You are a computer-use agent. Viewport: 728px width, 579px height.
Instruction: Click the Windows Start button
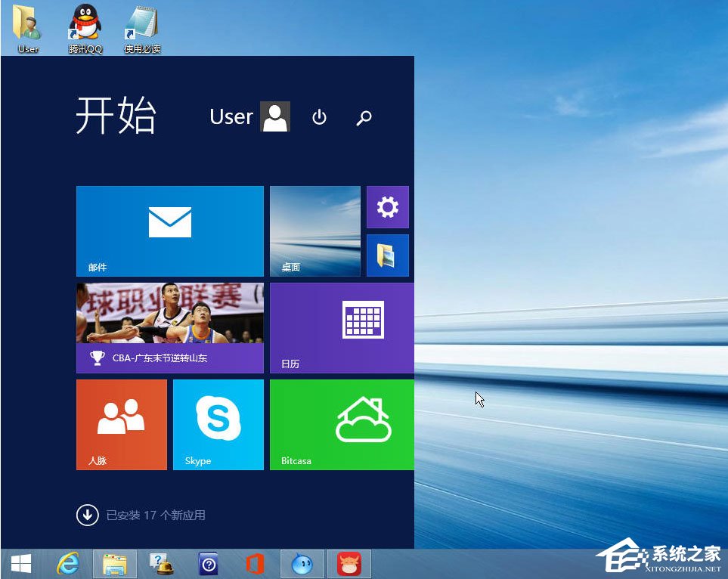(20, 563)
